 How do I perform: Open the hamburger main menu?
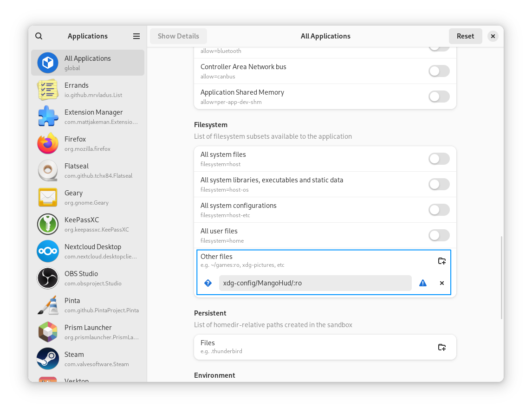(136, 36)
